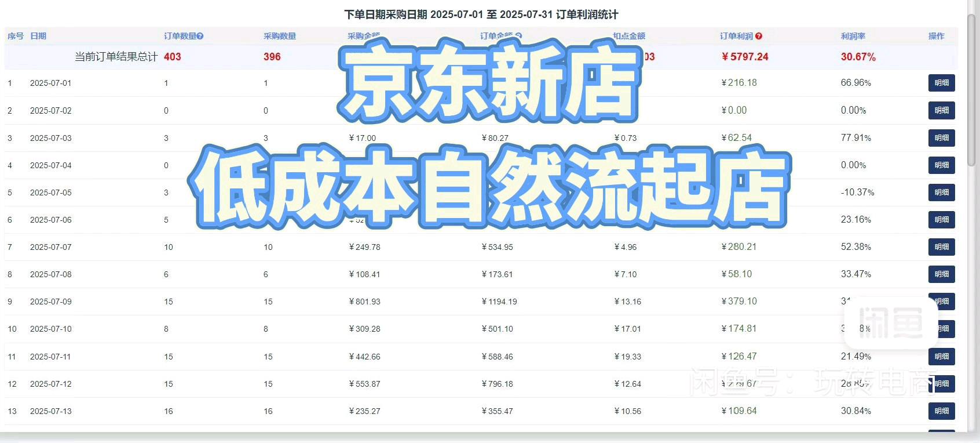Click profit rate 66.96%
The width and height of the screenshot is (980, 443).
[856, 83]
